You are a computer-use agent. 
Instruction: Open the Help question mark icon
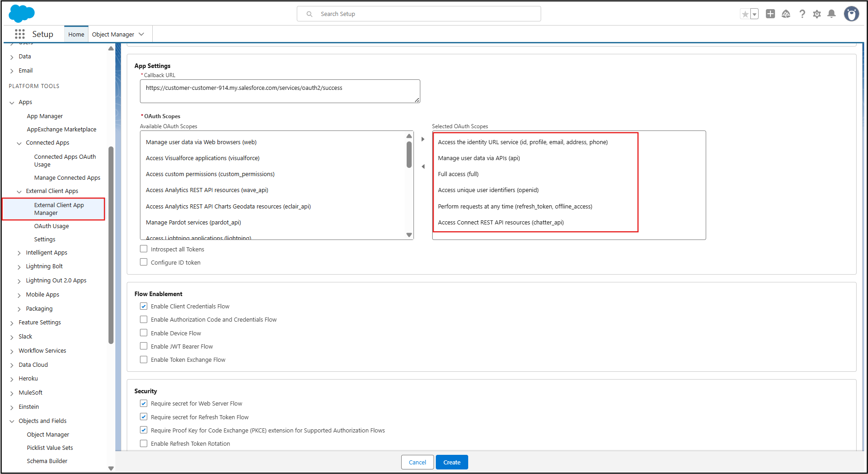(x=802, y=14)
